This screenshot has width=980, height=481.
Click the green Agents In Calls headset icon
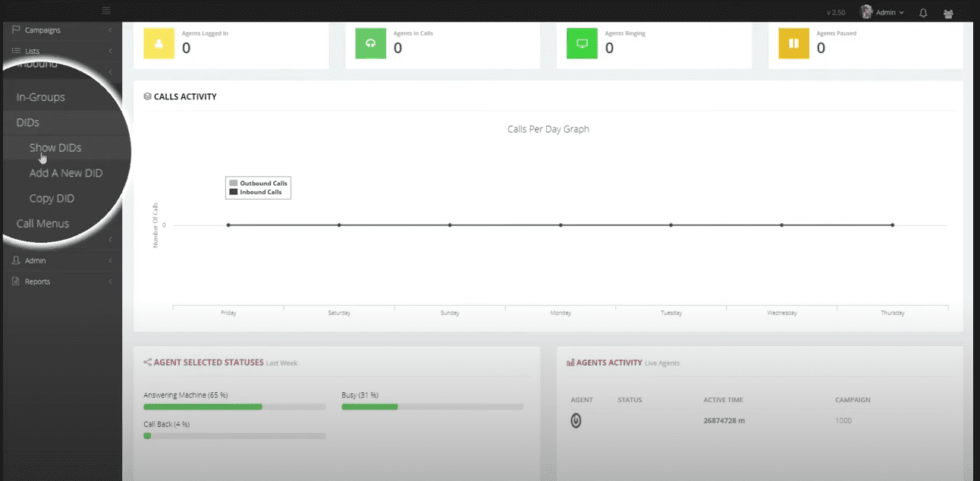pyautogui.click(x=370, y=43)
